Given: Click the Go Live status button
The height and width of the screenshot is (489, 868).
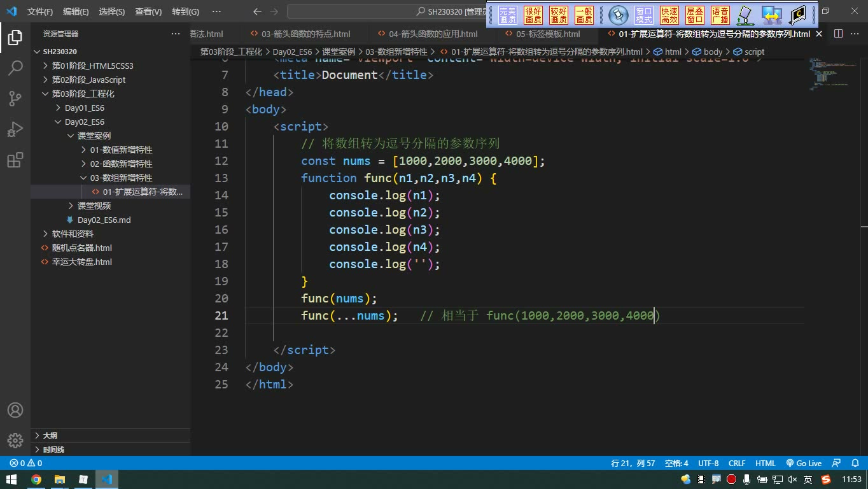Looking at the screenshot, I should click(804, 464).
